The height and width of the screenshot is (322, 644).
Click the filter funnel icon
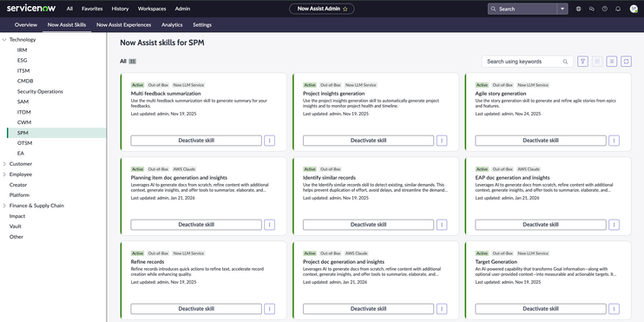(x=582, y=62)
